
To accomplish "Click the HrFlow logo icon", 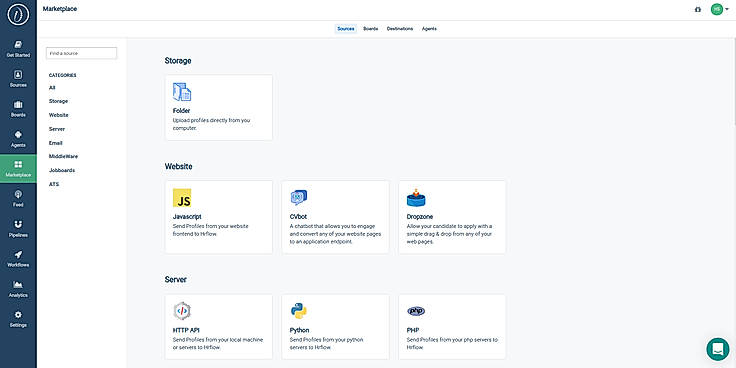I will pyautogui.click(x=18, y=15).
